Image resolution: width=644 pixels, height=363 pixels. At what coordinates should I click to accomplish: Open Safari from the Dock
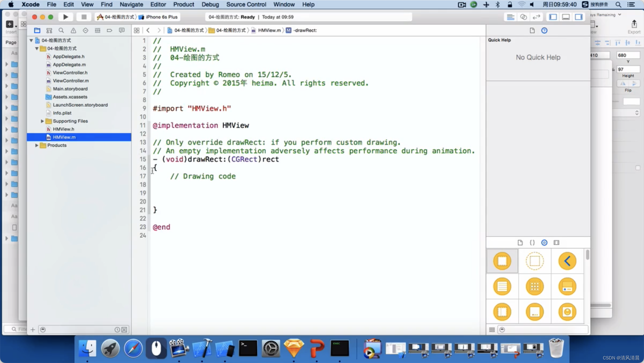point(133,348)
